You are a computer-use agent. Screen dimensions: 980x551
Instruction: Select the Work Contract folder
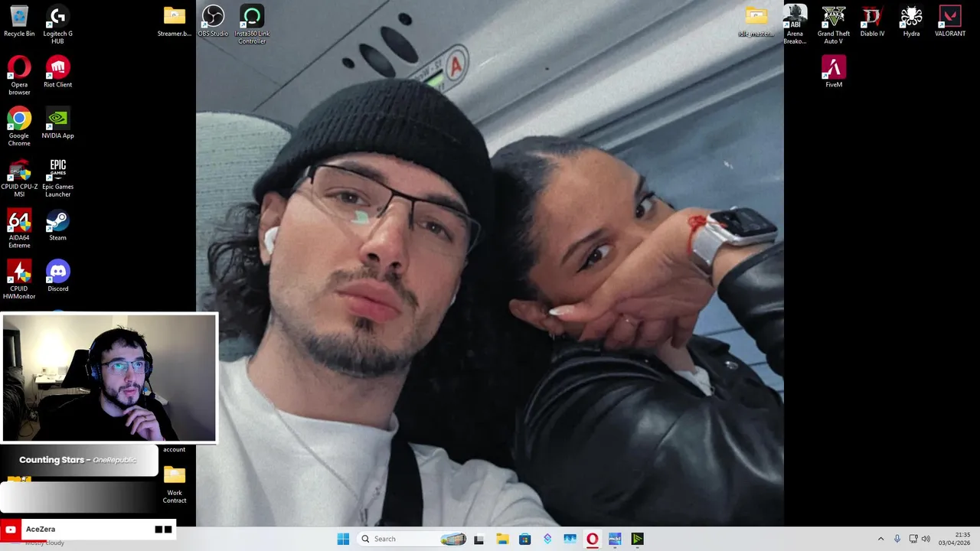tap(175, 484)
